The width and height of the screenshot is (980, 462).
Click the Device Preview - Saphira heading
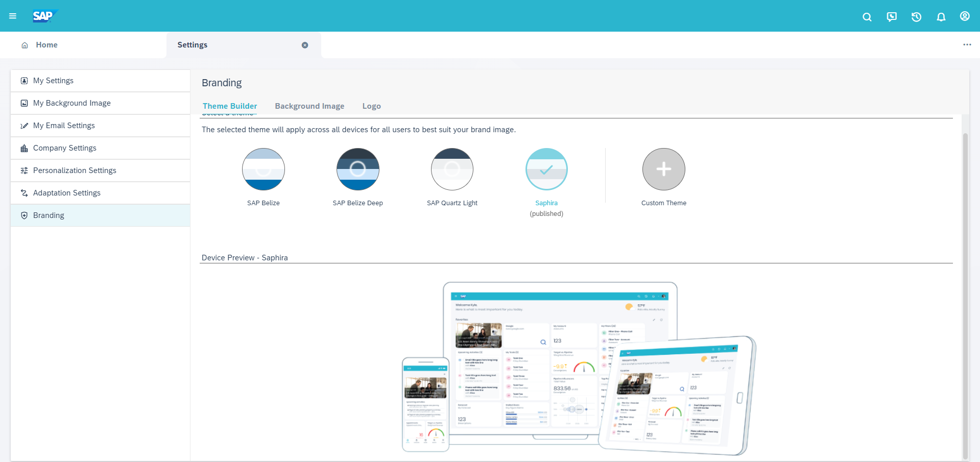tap(245, 258)
